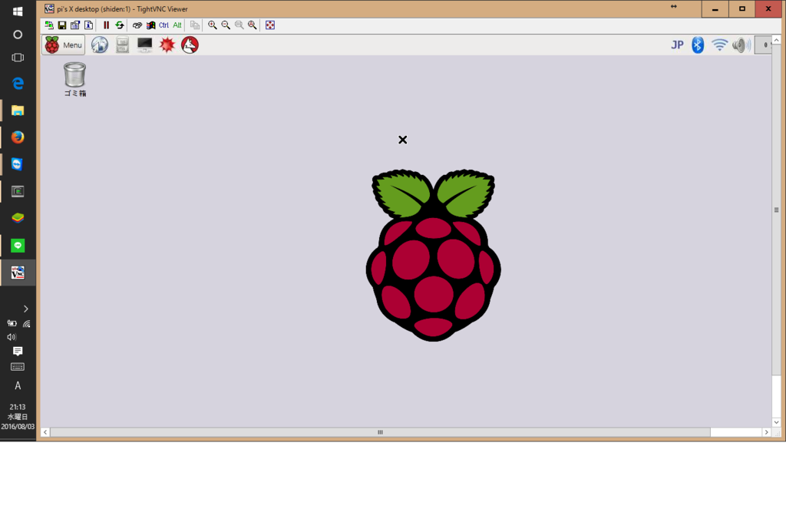Open the Wi-Fi networks panel icon

tap(719, 45)
